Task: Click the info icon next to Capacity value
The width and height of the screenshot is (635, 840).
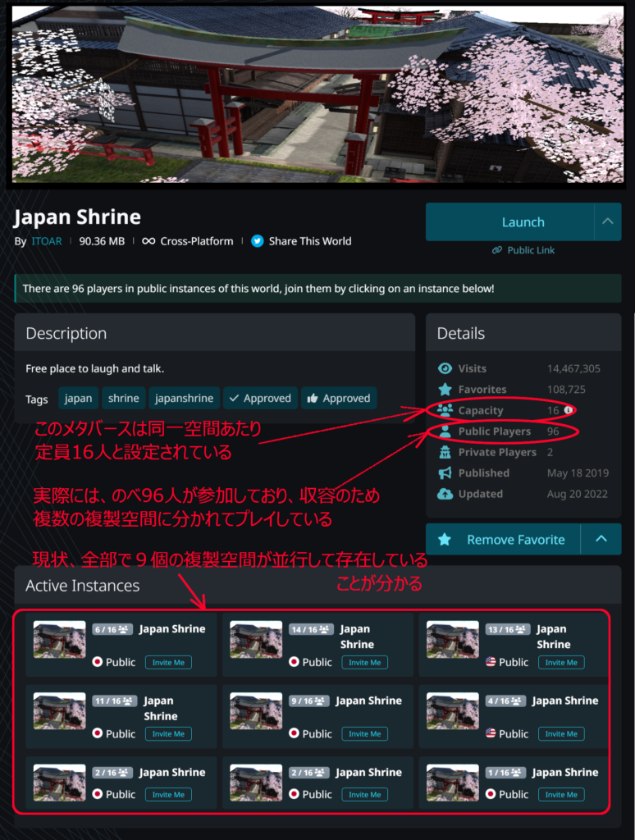Action: click(568, 410)
